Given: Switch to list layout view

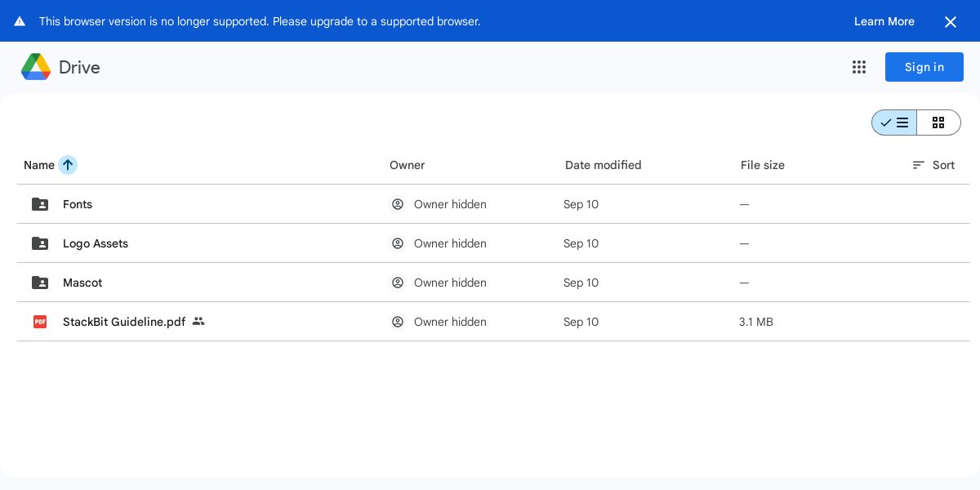Looking at the screenshot, I should 894,122.
